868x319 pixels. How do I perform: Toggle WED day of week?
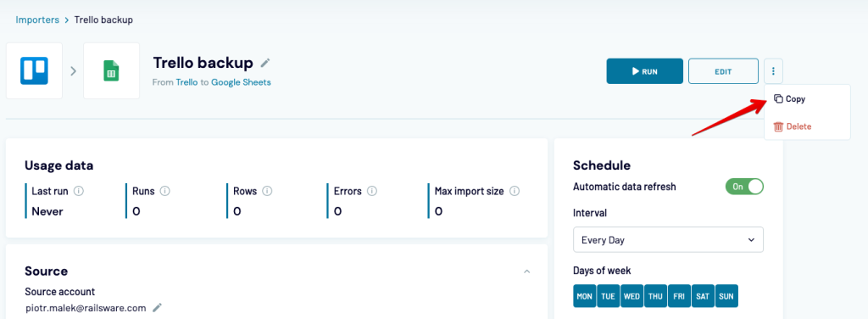(632, 296)
